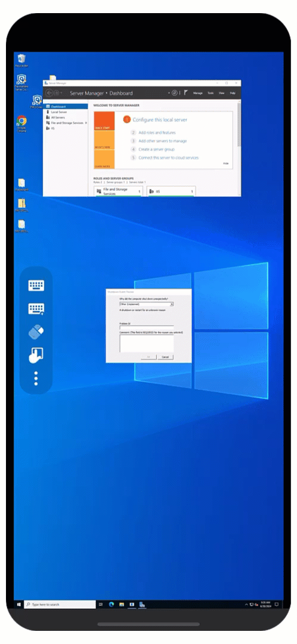Hide the welcome tile via Hide link
Image resolution: width=297 pixels, height=644 pixels.
(225, 163)
